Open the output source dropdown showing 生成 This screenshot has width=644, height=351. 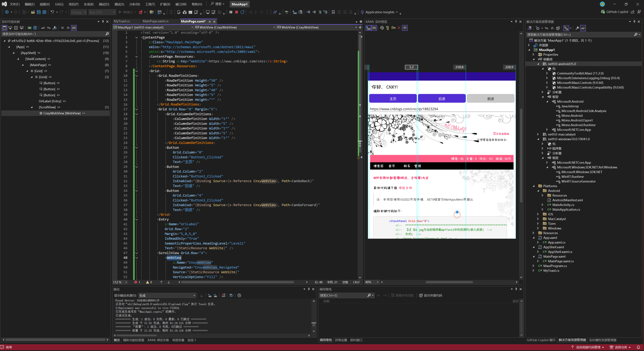pyautogui.click(x=167, y=295)
